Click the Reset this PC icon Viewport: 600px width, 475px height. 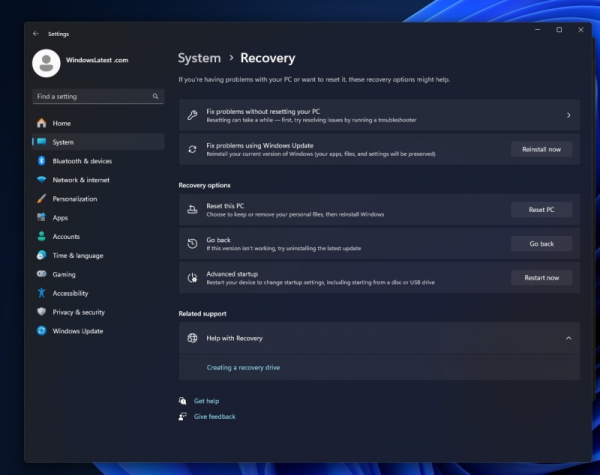(192, 209)
